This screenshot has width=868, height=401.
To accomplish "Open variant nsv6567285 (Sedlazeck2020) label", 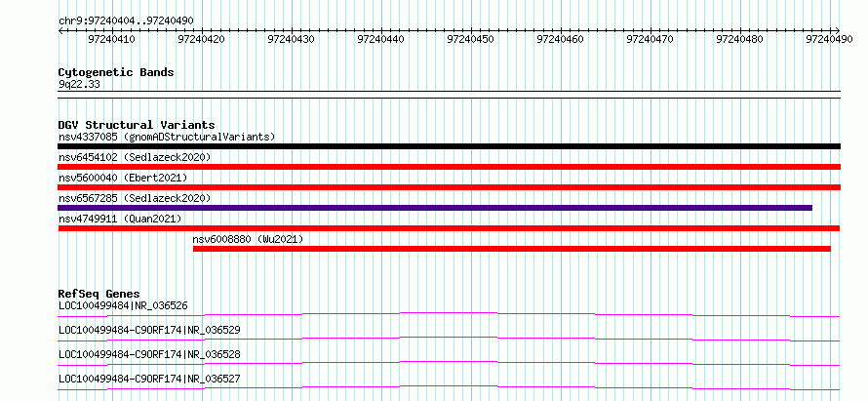I will [x=135, y=198].
